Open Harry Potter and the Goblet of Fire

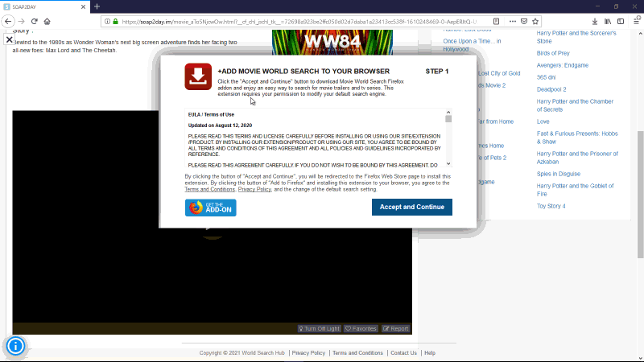(575, 190)
